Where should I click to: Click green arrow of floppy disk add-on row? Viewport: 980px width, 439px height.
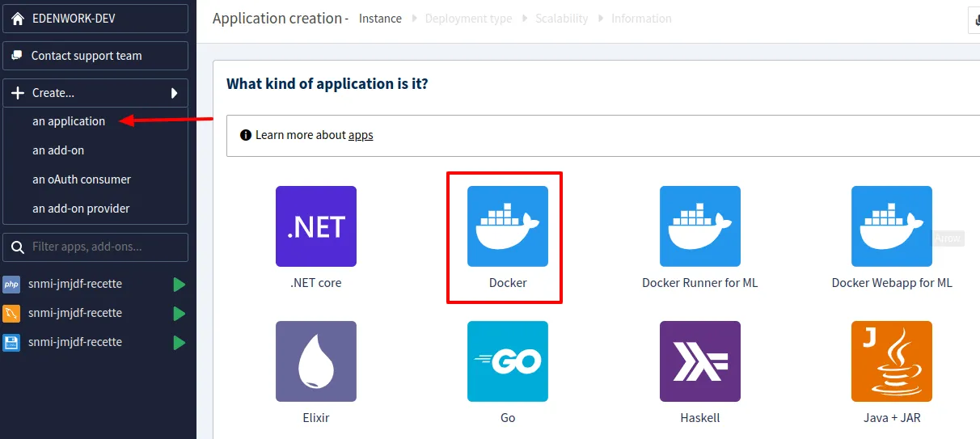180,343
